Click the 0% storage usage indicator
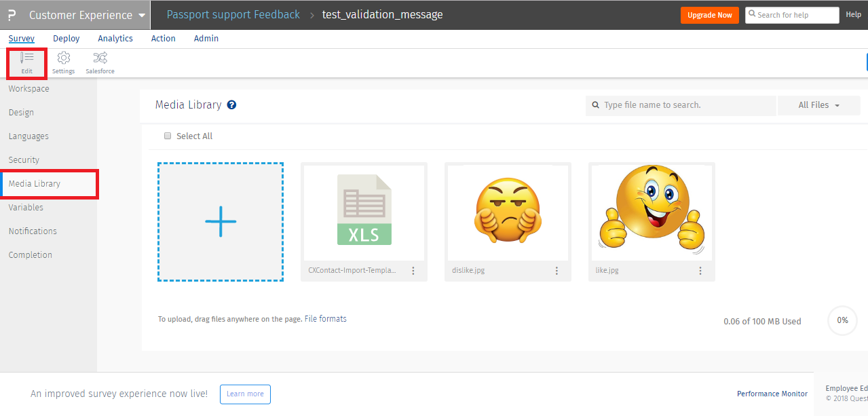 [842, 320]
